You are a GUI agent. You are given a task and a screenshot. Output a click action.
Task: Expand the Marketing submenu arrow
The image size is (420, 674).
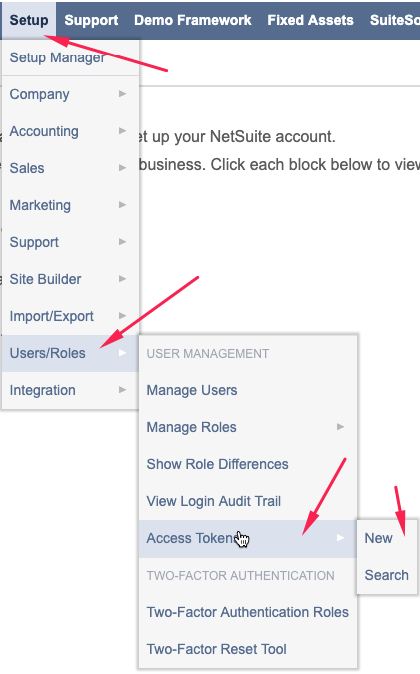pyautogui.click(x=123, y=205)
